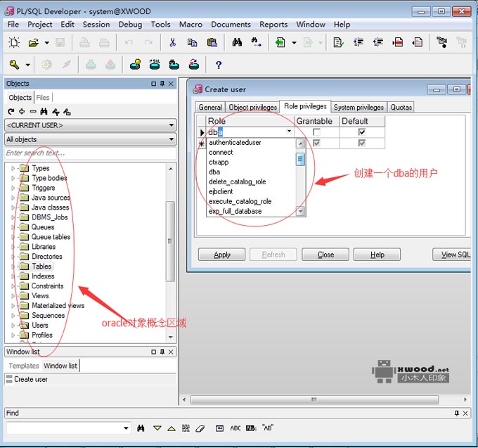Toggle Grantable checkbox in the new row

pyautogui.click(x=317, y=143)
